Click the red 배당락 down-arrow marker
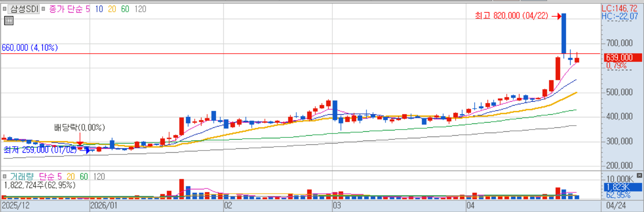This screenshot has width=644, height=212. (x=80, y=139)
